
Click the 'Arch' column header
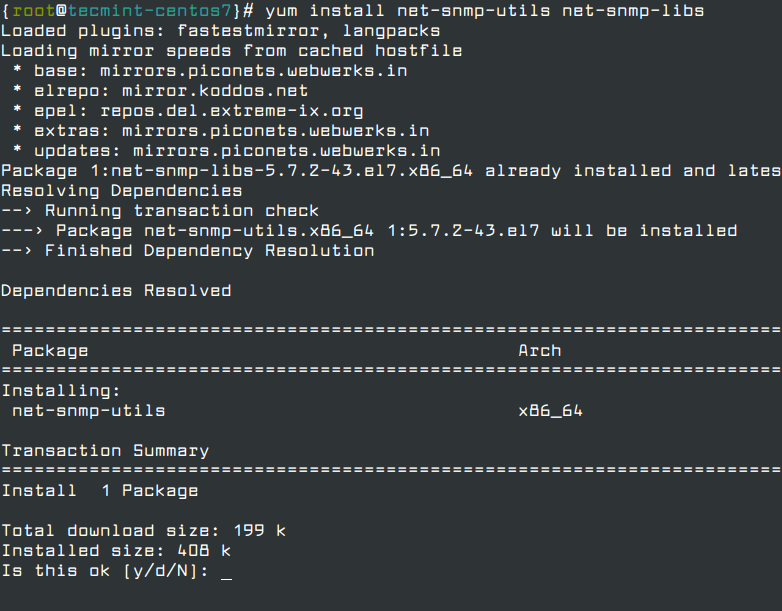(x=539, y=351)
